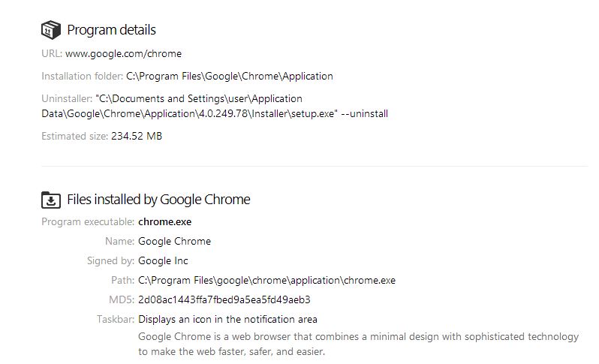Viewport: 599px width, 364px height.
Task: Click the URL label
Action: (x=52, y=53)
